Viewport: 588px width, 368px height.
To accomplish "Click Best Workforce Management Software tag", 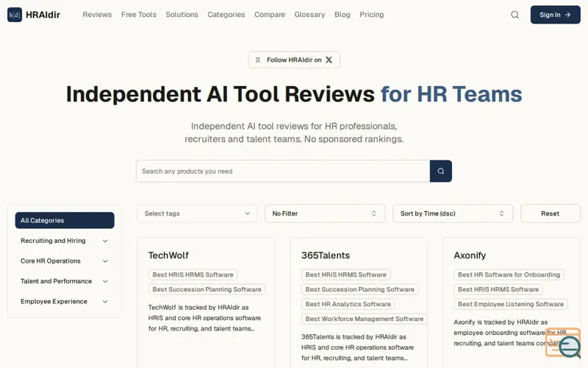I will (x=364, y=319).
